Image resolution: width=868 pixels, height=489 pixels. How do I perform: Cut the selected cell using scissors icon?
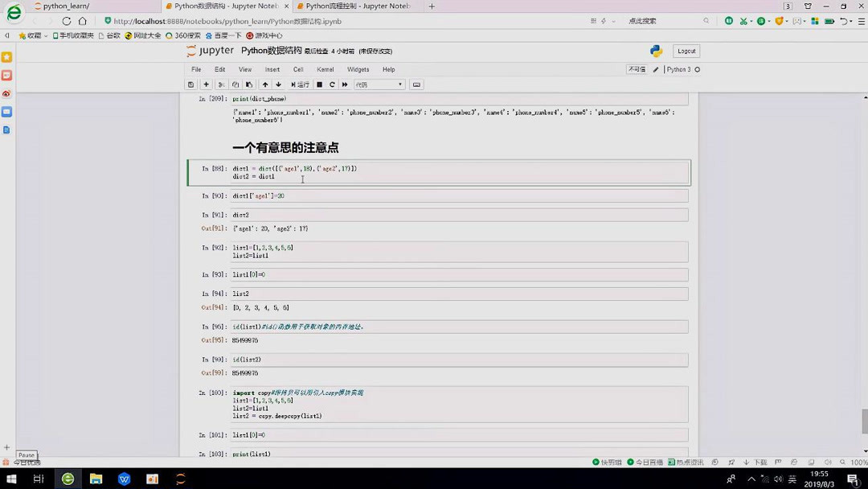click(222, 84)
